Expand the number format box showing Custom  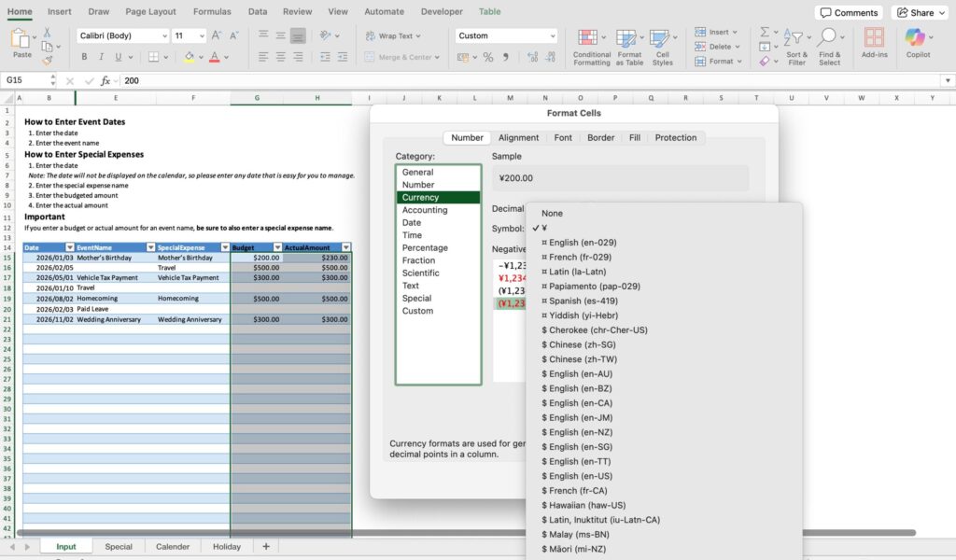click(551, 36)
